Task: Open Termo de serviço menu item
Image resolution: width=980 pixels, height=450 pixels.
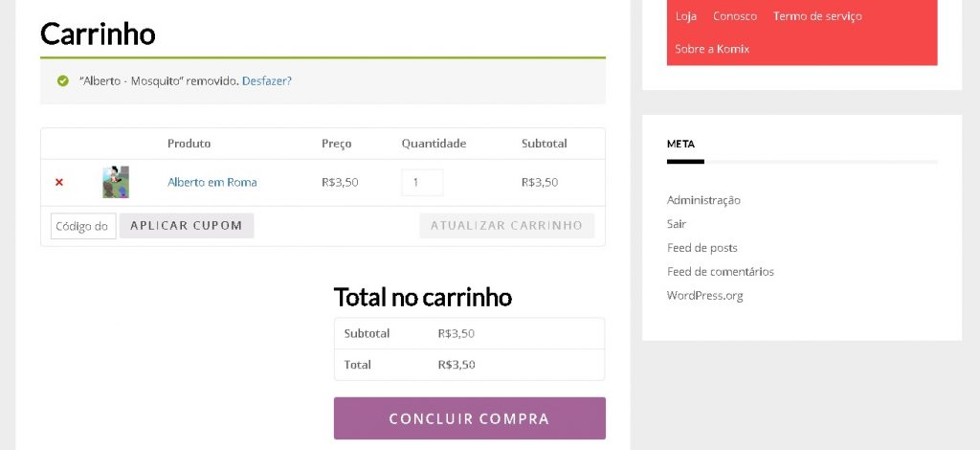Action: (817, 16)
